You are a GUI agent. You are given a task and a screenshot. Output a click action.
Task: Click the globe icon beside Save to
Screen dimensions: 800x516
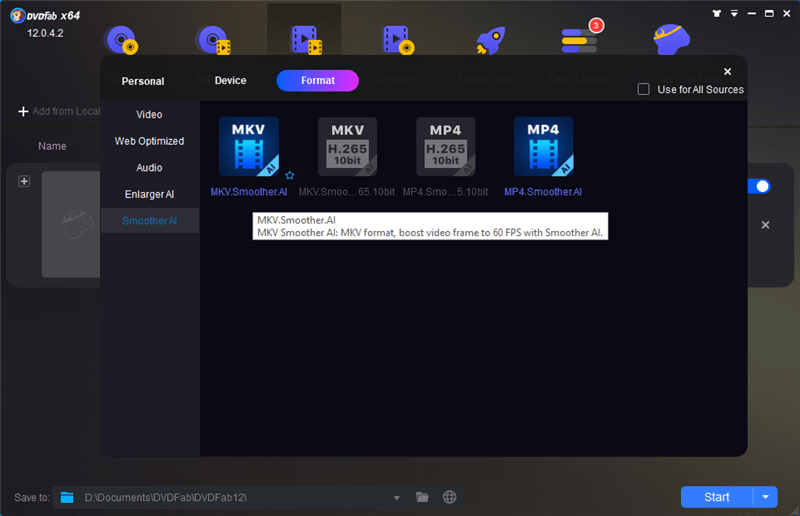tap(449, 497)
